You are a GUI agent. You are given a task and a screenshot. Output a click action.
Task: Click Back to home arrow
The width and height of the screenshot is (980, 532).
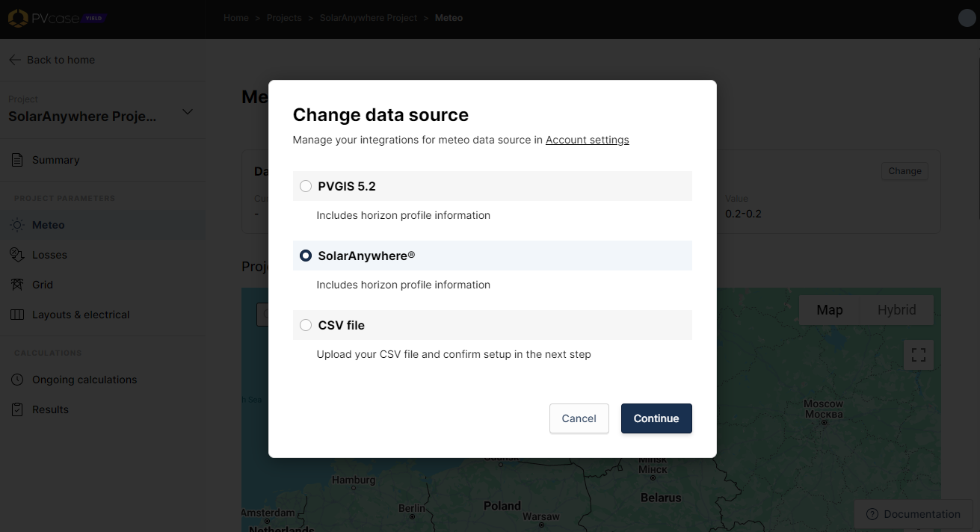click(15, 60)
